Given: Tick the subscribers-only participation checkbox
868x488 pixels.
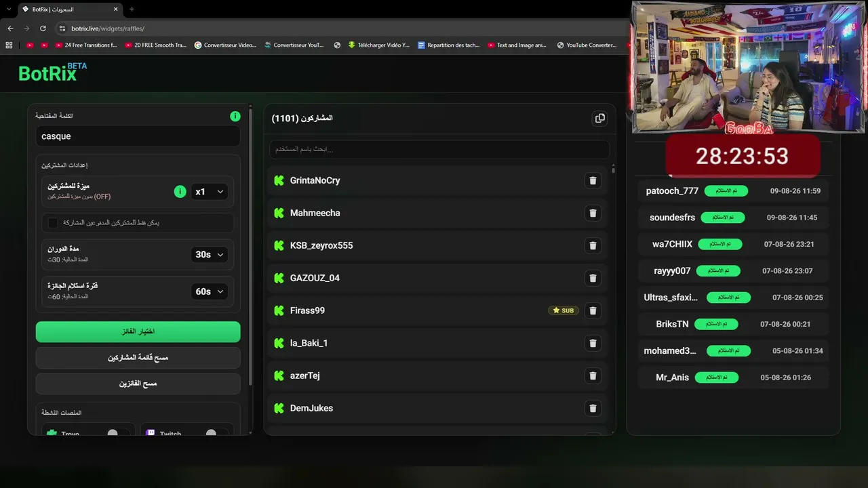Looking at the screenshot, I should (x=53, y=222).
